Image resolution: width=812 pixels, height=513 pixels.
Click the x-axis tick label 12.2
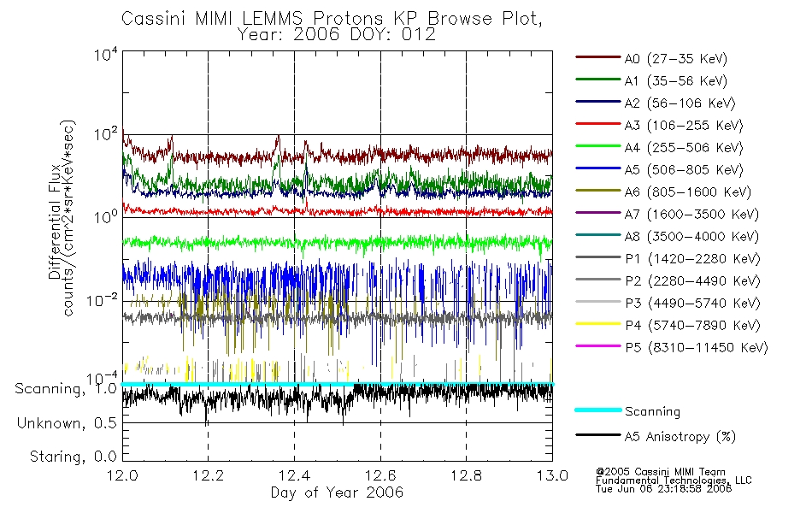209,475
